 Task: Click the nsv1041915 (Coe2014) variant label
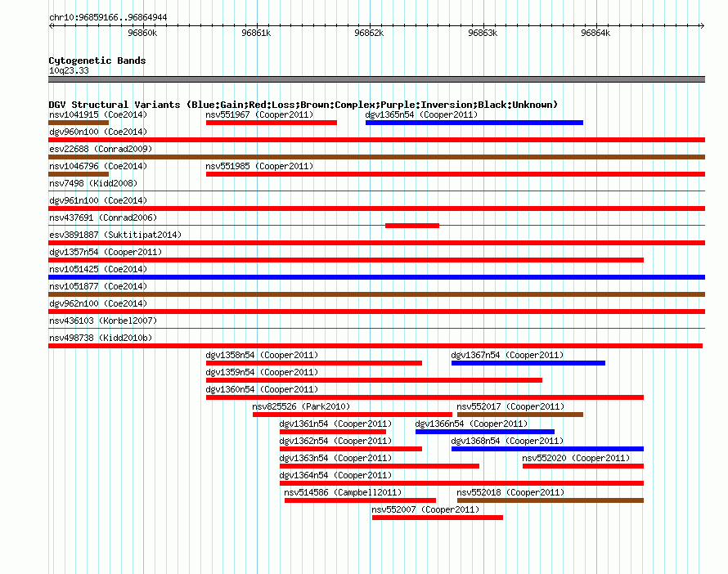[98, 114]
